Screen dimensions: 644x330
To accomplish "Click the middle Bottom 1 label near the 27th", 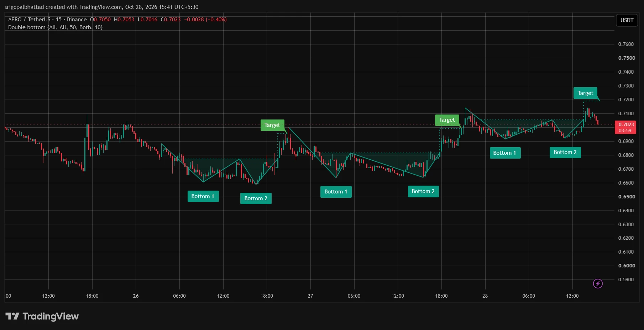I will [336, 192].
